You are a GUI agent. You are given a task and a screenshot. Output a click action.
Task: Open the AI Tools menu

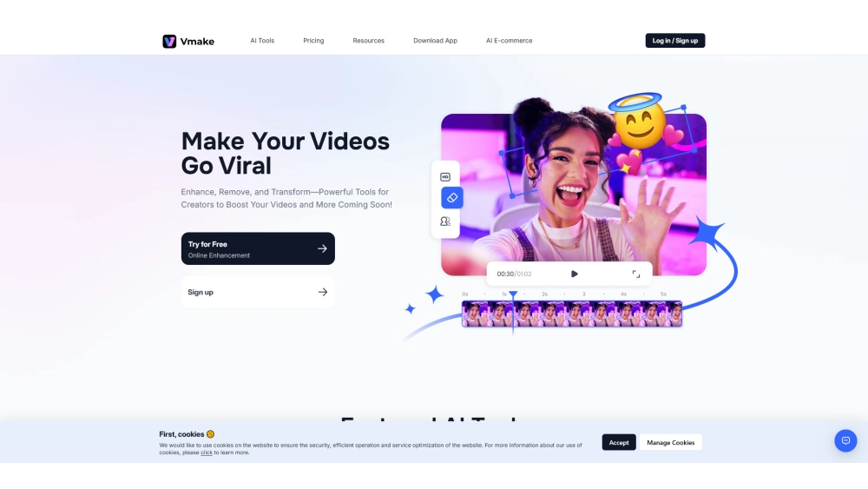[262, 41]
